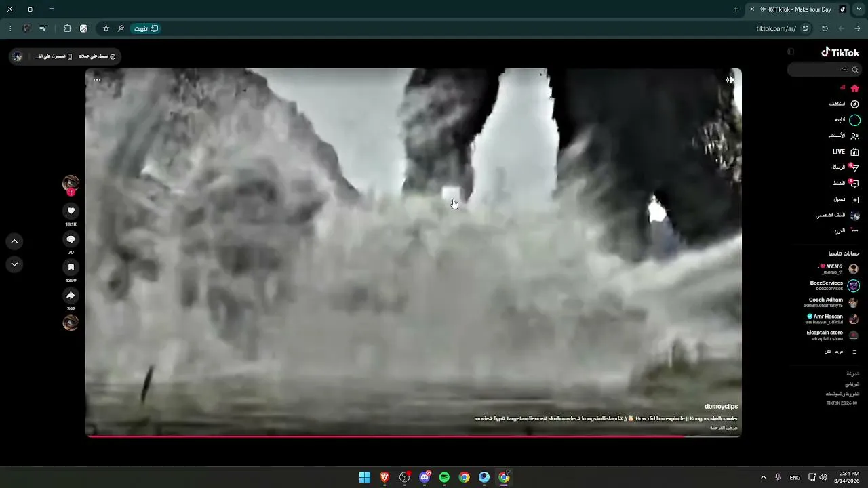The height and width of the screenshot is (488, 868).
Task: Focus the TikTok search field
Action: [x=824, y=70]
